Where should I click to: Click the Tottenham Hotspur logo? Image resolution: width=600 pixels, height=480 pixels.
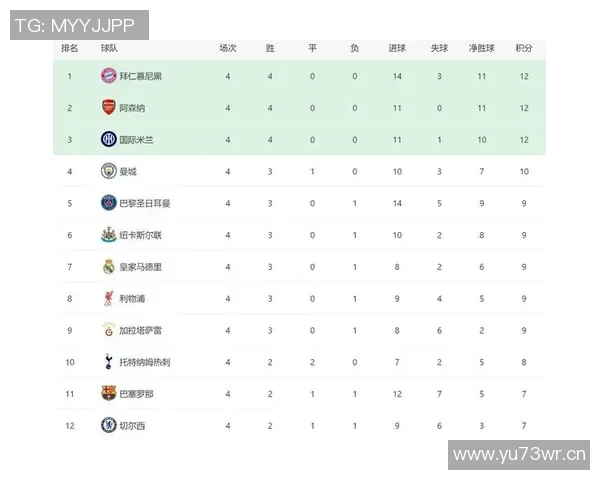(x=108, y=362)
